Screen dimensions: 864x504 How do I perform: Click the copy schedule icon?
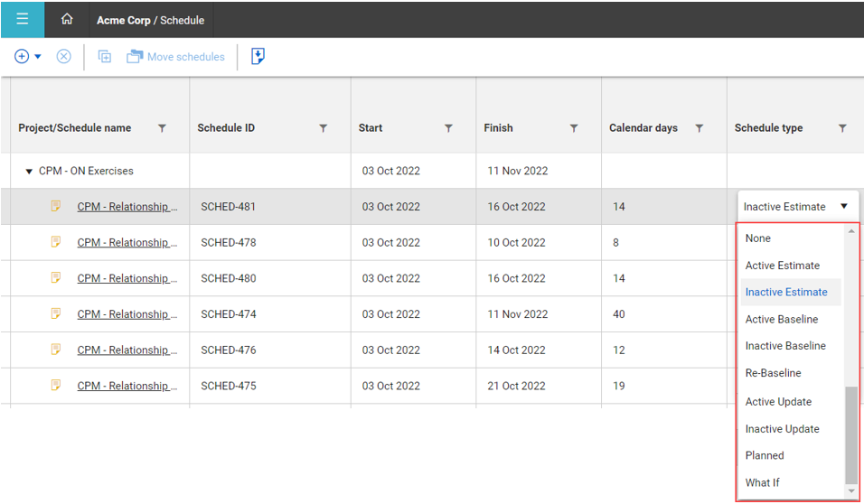[105, 57]
